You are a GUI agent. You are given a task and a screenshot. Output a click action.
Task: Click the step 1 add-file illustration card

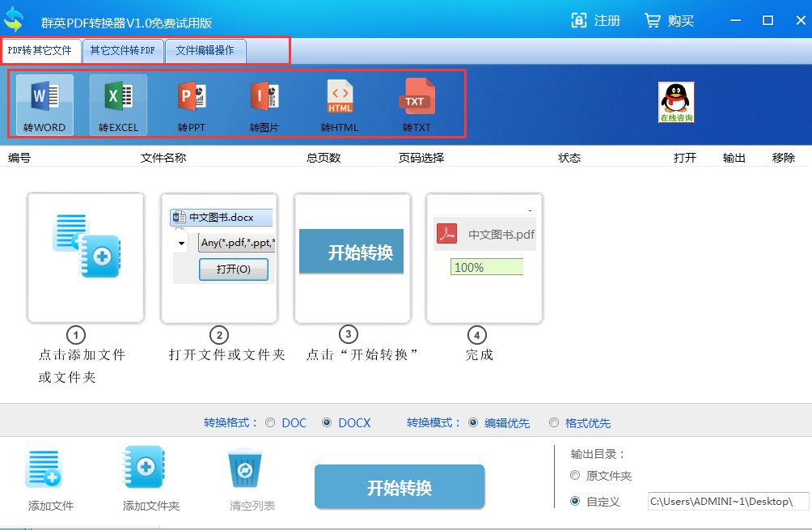pos(86,257)
